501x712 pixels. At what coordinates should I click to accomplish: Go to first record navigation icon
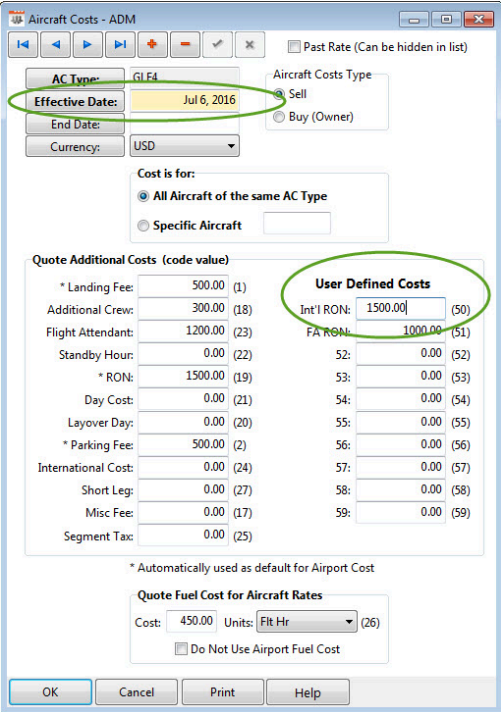[x=23, y=44]
